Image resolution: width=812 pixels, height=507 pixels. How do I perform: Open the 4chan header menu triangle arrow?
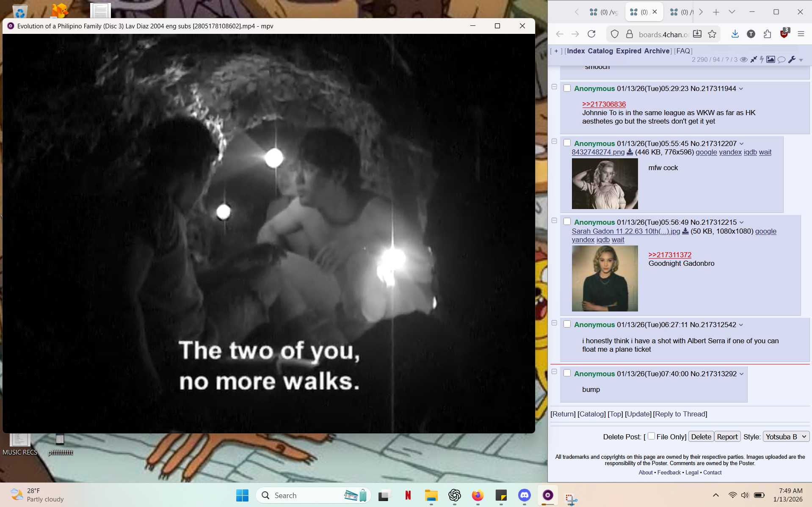tap(801, 61)
